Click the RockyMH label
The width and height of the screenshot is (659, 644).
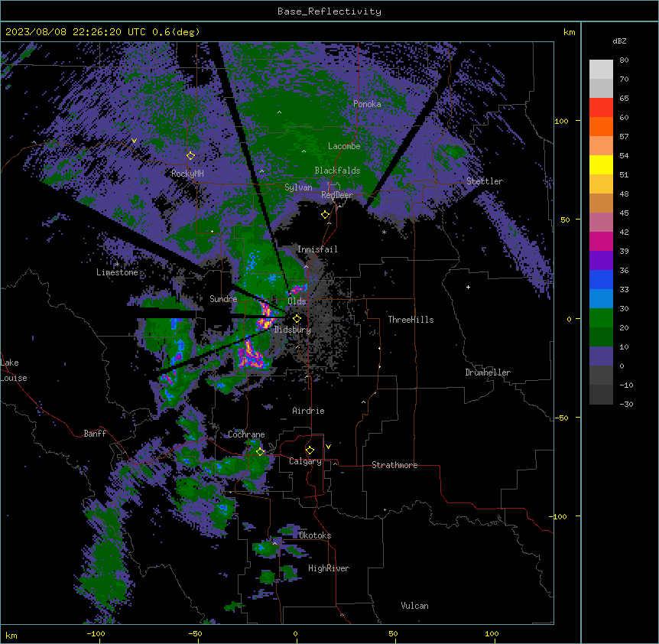tap(187, 174)
